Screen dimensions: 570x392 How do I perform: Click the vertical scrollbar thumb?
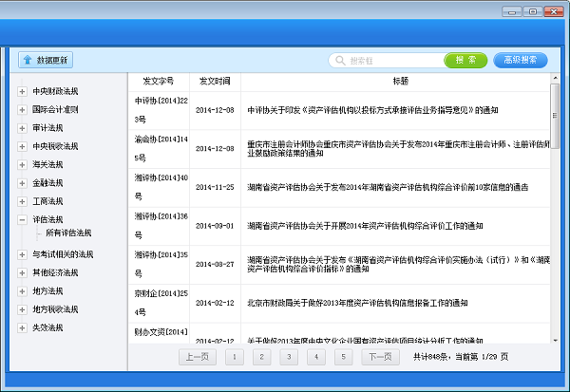555,116
